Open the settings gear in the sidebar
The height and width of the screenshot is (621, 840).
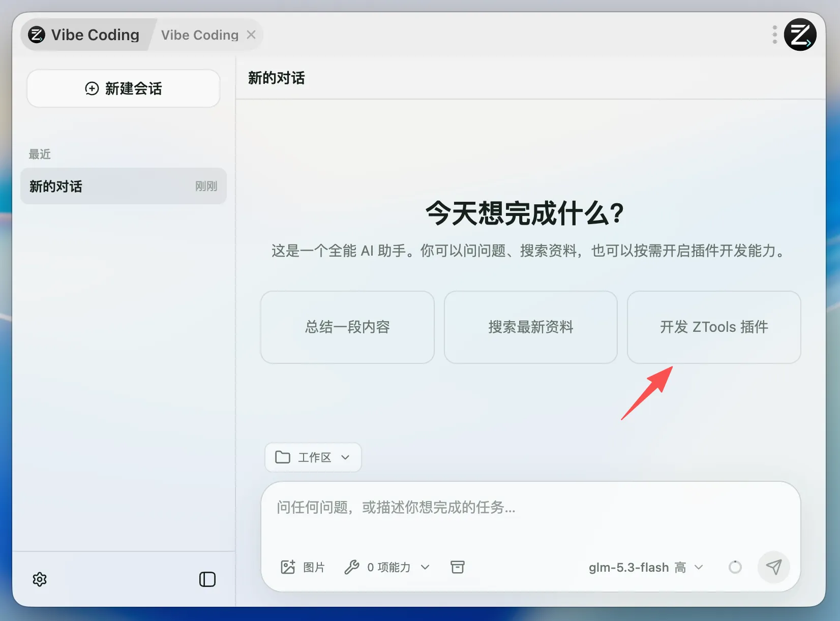(40, 579)
